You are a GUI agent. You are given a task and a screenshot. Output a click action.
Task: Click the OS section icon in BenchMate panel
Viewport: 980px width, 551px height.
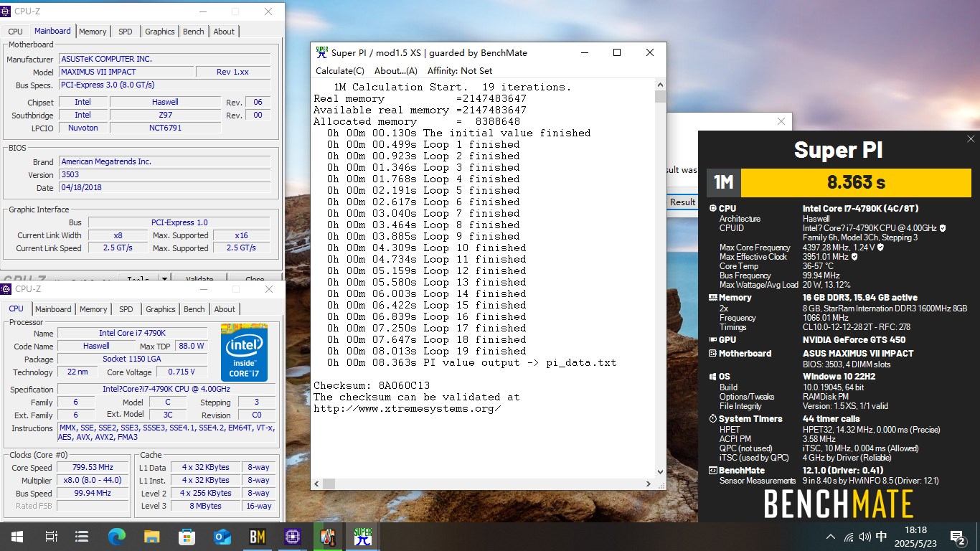[x=712, y=377]
